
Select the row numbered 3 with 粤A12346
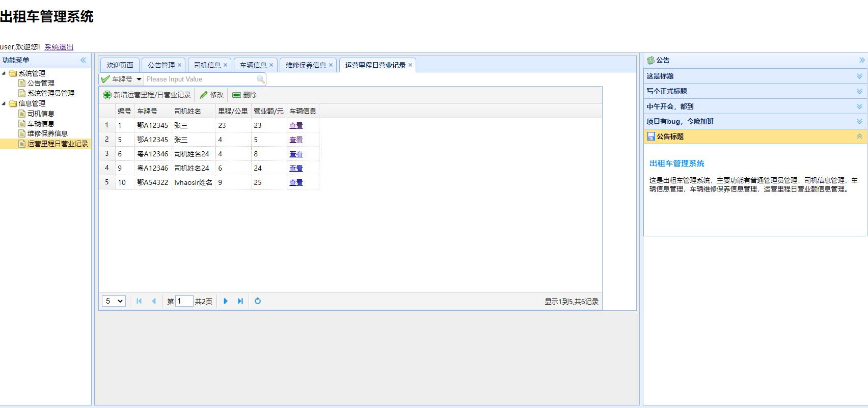point(209,154)
